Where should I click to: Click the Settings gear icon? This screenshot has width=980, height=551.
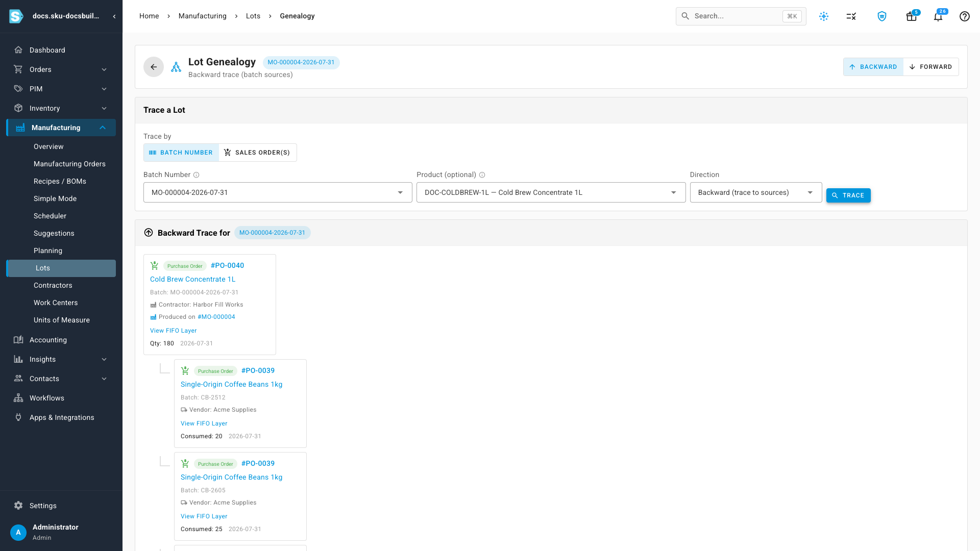click(18, 506)
